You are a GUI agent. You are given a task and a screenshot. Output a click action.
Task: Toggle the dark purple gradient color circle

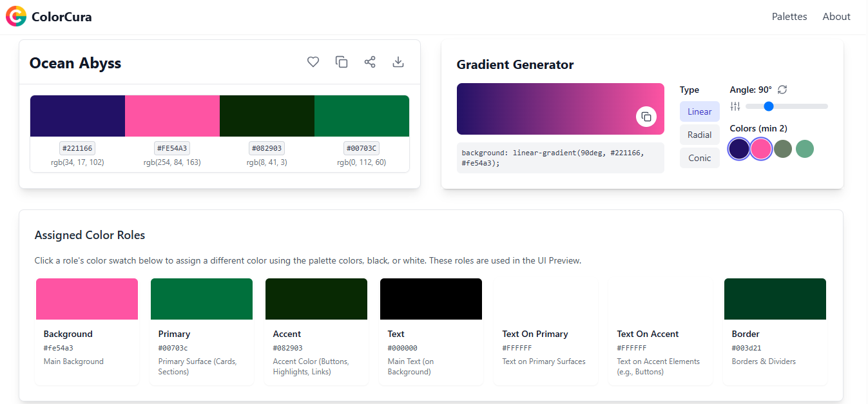(x=739, y=149)
